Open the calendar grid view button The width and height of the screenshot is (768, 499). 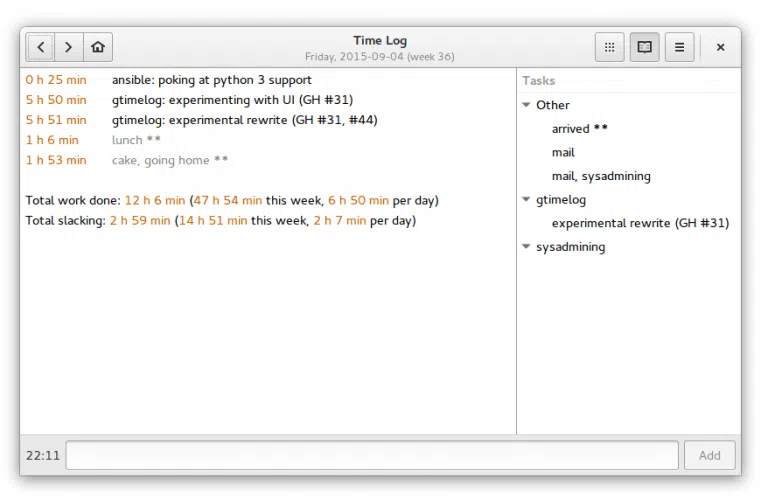(x=610, y=47)
